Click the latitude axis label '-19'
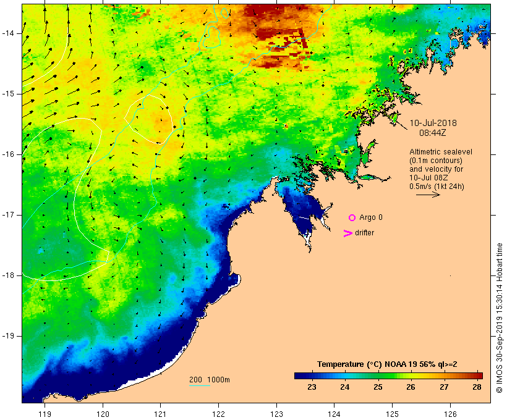Image resolution: width=507 pixels, height=420 pixels. pos(7,337)
